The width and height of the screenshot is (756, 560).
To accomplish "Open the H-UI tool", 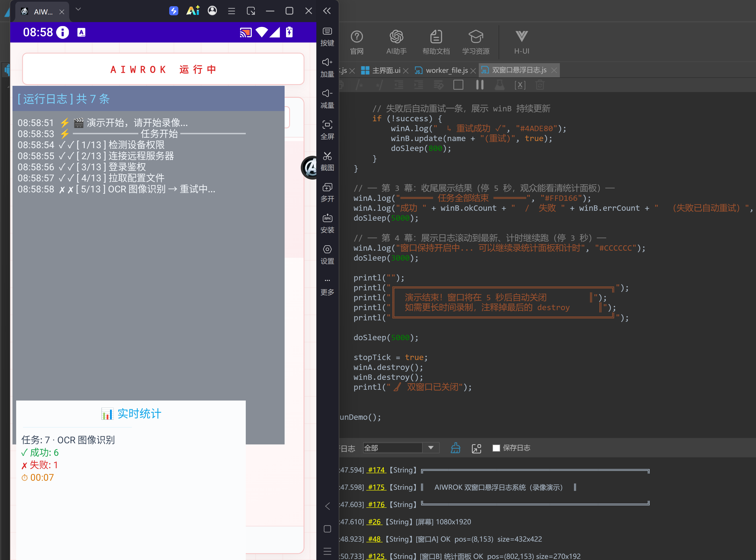I will tap(521, 42).
